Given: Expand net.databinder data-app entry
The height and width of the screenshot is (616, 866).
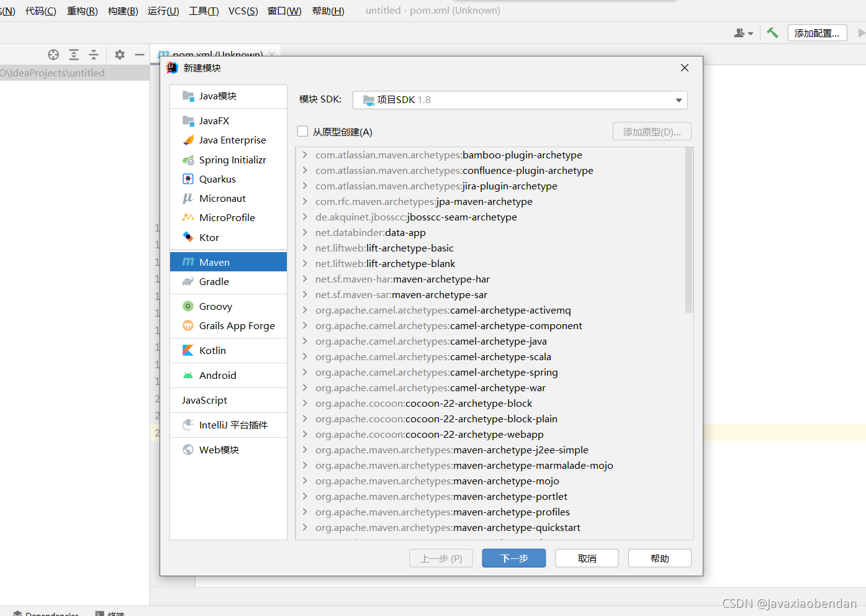Looking at the screenshot, I should pyautogui.click(x=305, y=232).
